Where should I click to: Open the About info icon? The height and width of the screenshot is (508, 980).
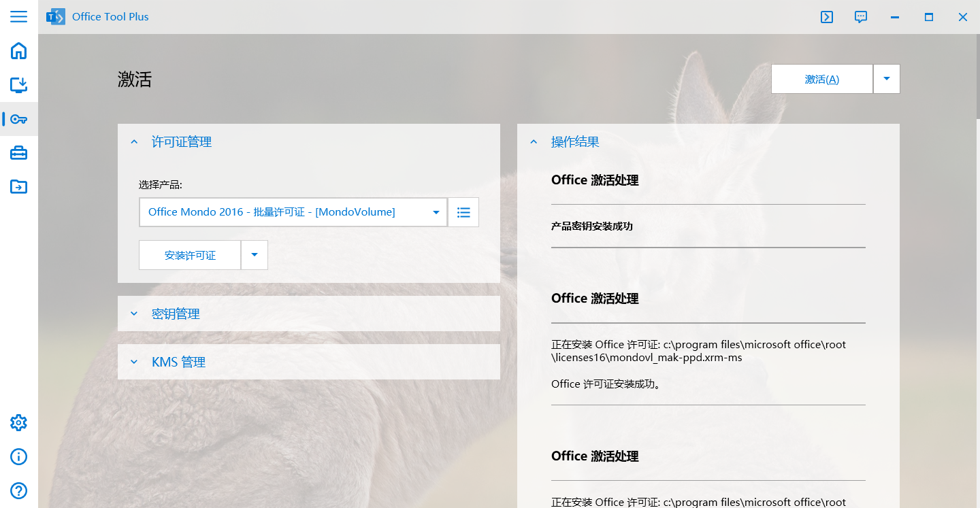point(18,456)
